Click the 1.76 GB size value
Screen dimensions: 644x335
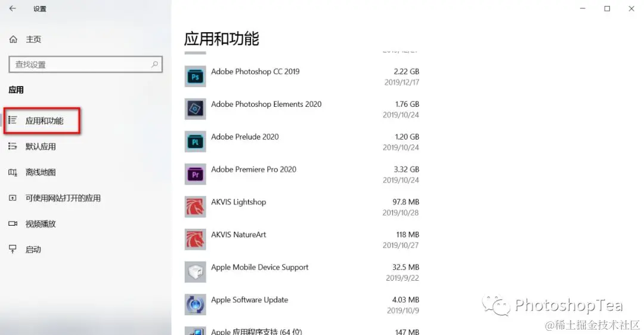point(407,104)
